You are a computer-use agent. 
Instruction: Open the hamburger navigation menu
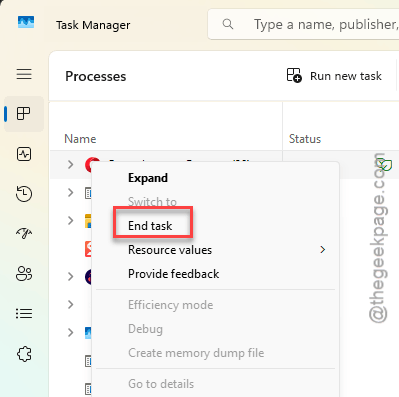(24, 74)
